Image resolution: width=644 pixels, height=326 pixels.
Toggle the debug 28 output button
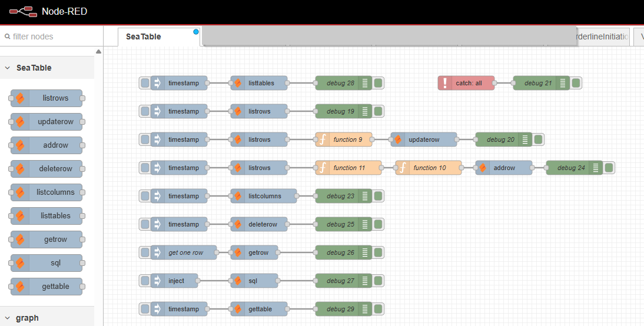(379, 83)
